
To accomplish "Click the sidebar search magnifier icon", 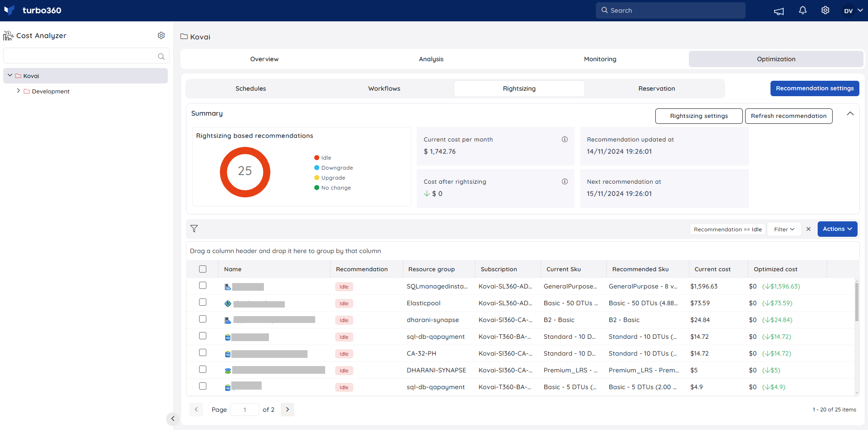I will pyautogui.click(x=161, y=56).
